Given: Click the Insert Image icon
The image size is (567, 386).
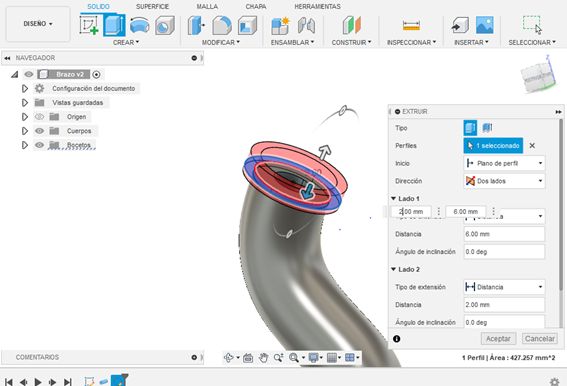Looking at the screenshot, I should 485,25.
